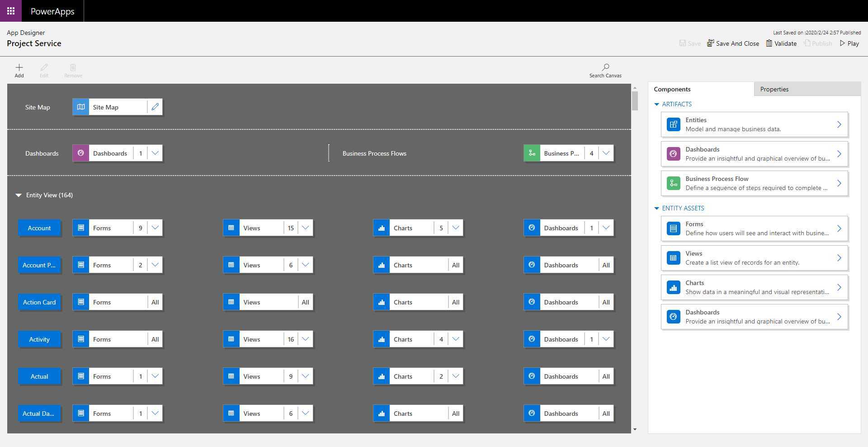Select the Site Map map icon tile
Image resolution: width=868 pixels, height=447 pixels.
tap(81, 107)
